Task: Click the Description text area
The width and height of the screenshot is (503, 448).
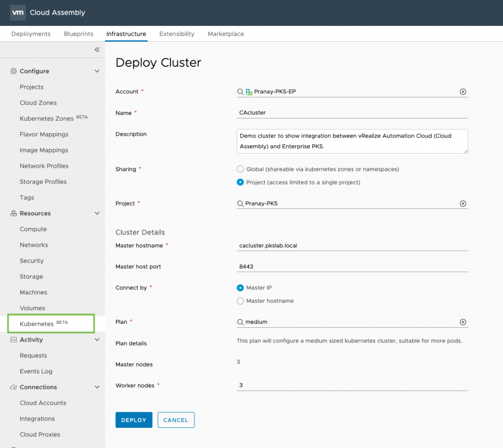Action: coord(352,141)
